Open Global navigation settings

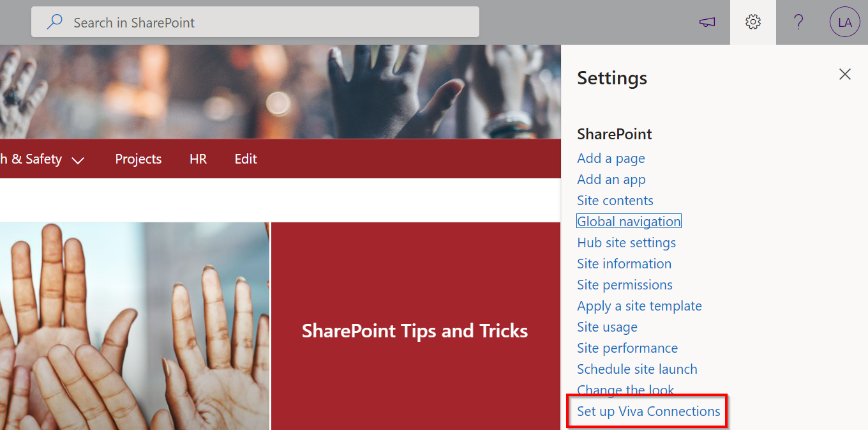click(629, 222)
